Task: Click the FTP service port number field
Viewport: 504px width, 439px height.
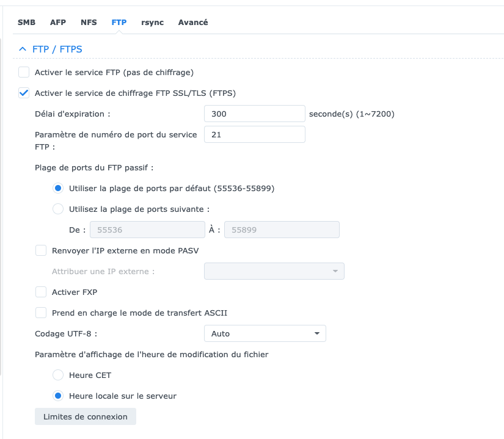Action: [x=254, y=134]
